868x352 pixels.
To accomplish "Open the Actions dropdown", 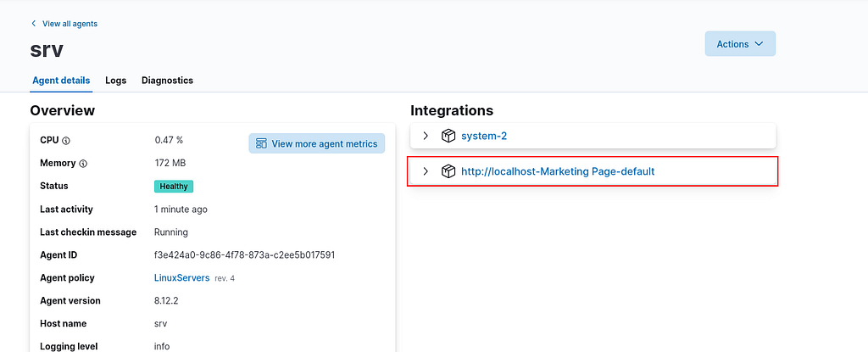I will (x=740, y=44).
